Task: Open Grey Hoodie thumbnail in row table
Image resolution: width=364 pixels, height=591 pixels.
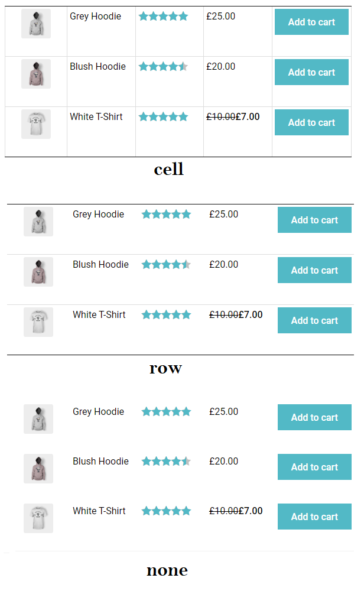Action: coord(38,222)
